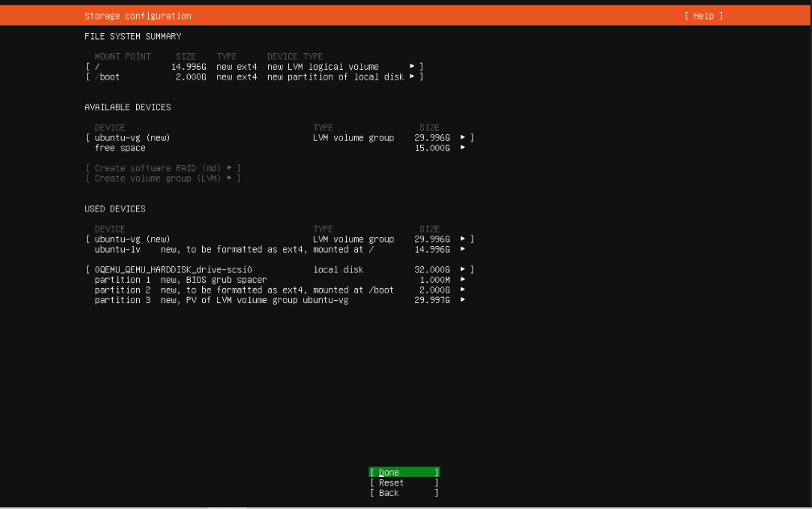Expand options for partition 3 LVM physical volume
Viewport: 812px width, 509px height.
click(x=463, y=300)
